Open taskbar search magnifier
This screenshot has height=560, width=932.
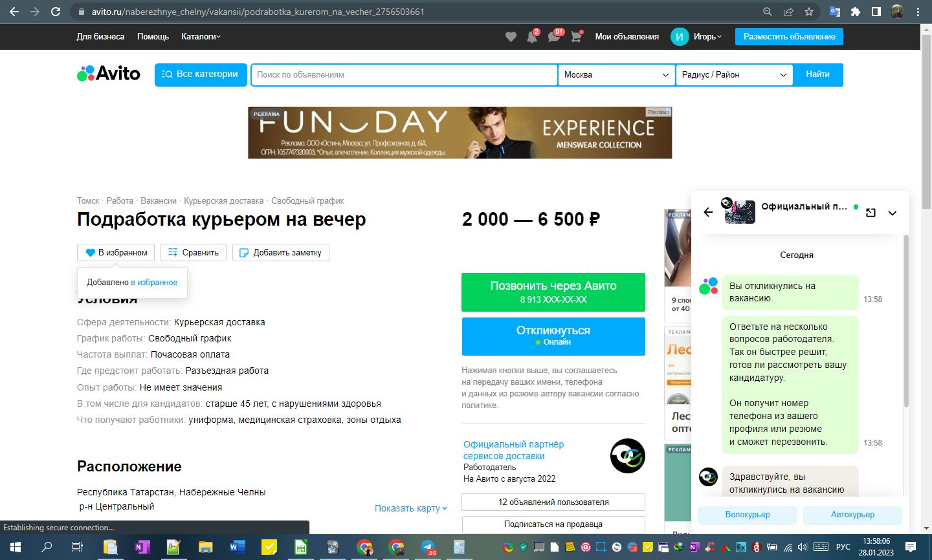pyautogui.click(x=47, y=548)
